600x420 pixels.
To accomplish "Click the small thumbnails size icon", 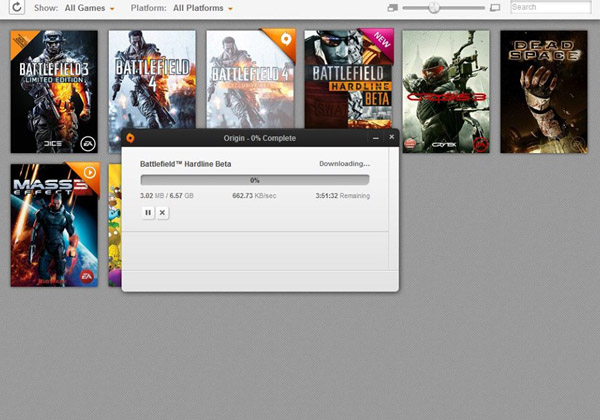I will [x=392, y=8].
